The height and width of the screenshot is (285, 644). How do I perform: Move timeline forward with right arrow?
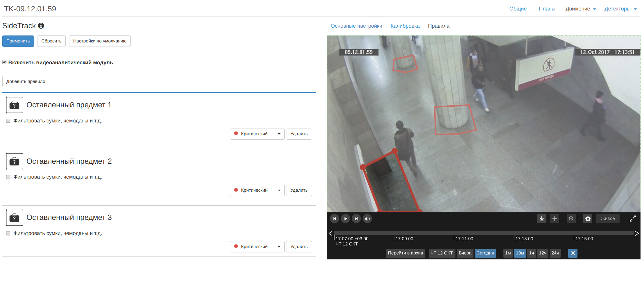[637, 233]
